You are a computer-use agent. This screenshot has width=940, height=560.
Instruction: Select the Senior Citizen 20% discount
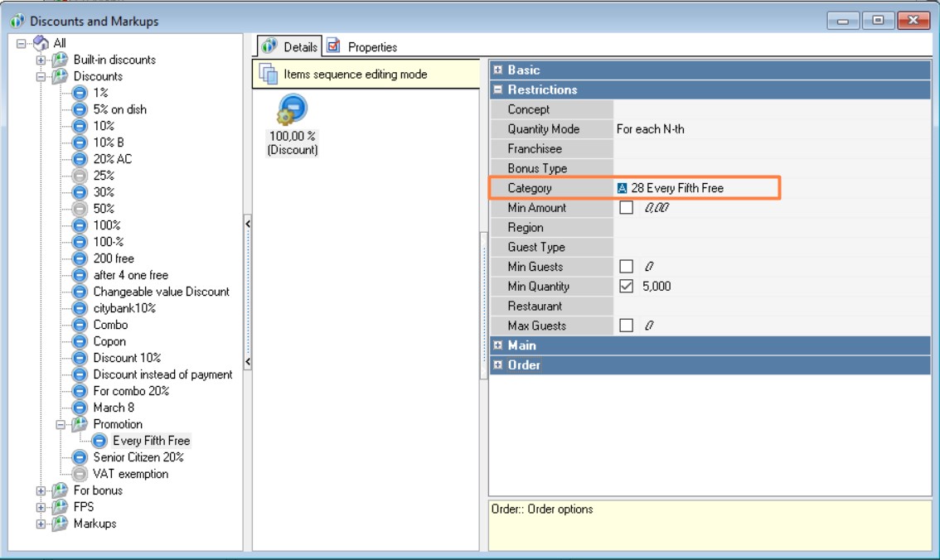coord(138,457)
